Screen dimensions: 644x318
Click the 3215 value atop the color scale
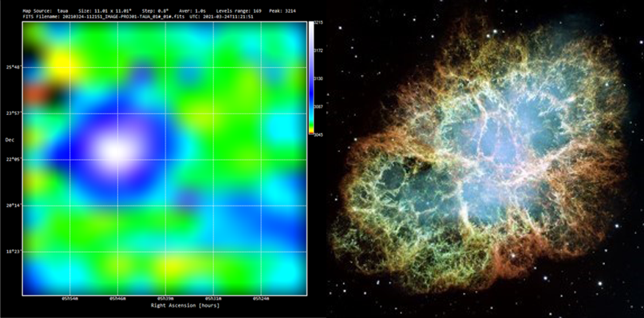coord(319,23)
